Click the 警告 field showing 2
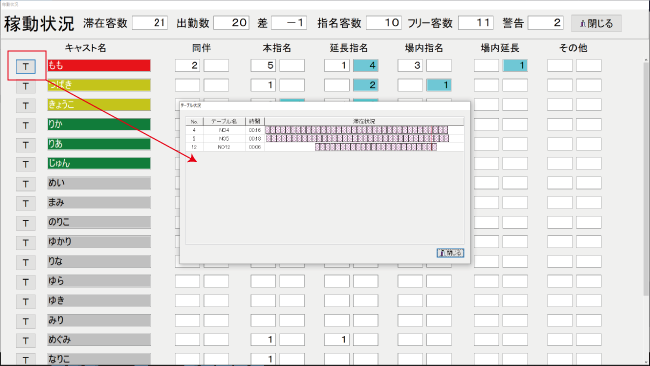 click(546, 23)
